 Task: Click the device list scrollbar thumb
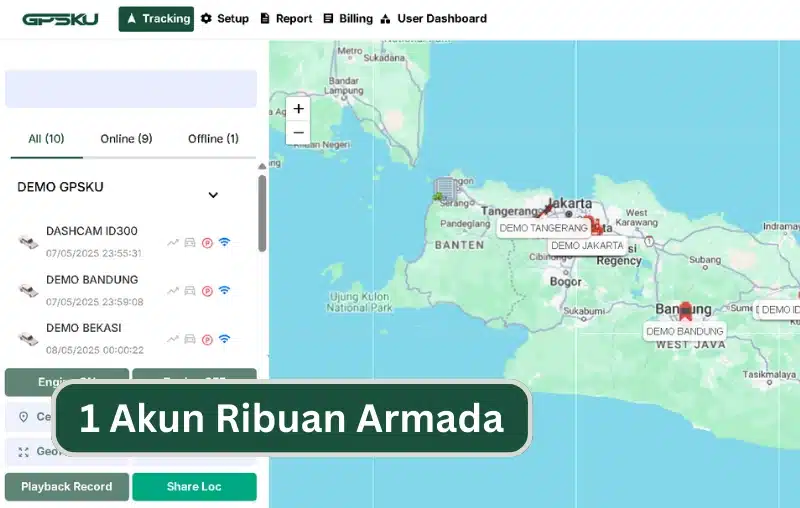click(x=262, y=213)
